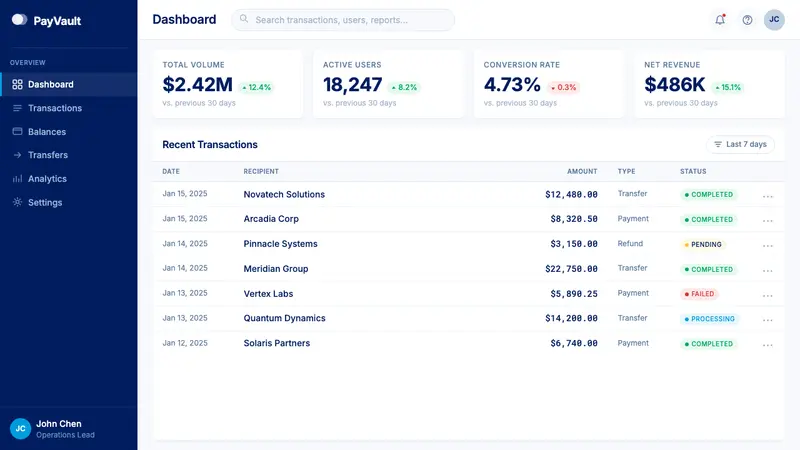Open the JC user avatar in header

pos(774,20)
